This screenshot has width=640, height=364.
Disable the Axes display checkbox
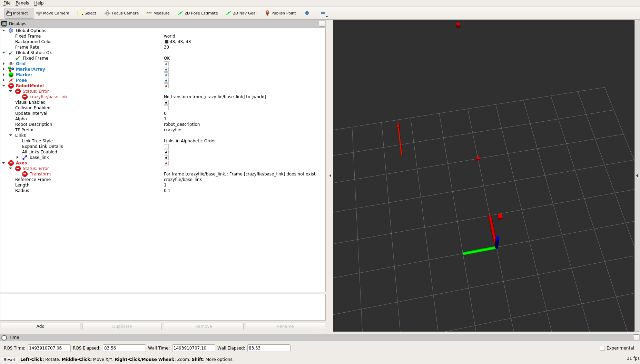click(x=166, y=163)
